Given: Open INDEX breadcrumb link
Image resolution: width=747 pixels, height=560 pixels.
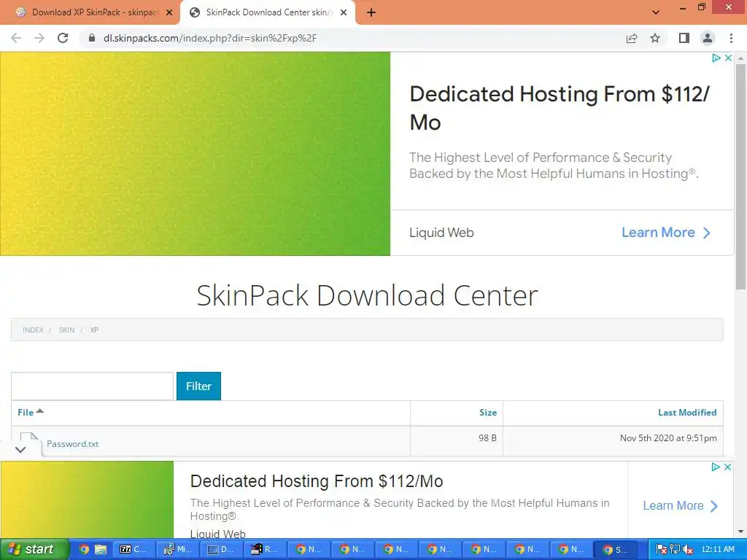Looking at the screenshot, I should pyautogui.click(x=33, y=330).
